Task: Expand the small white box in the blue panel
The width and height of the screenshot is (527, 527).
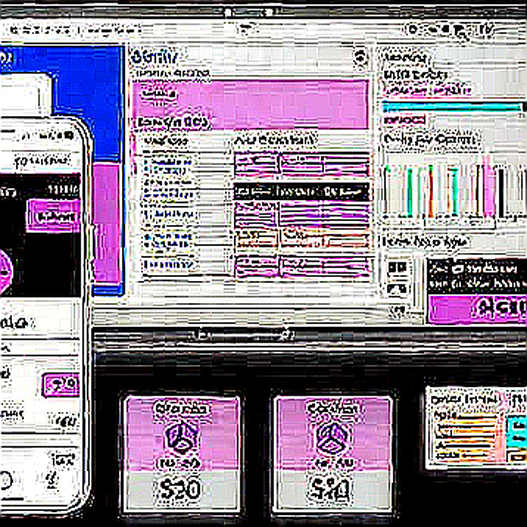Action: 26,94
